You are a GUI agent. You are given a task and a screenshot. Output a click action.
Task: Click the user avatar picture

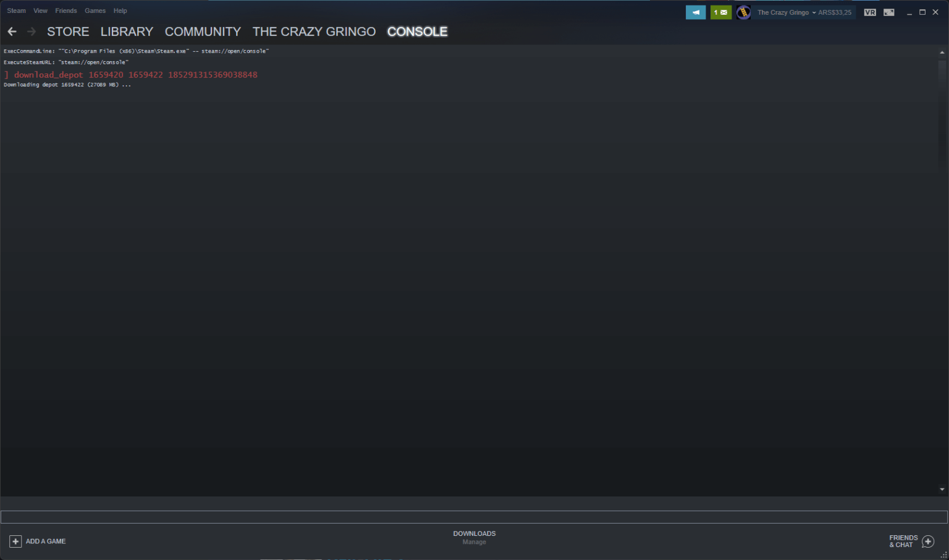coord(743,12)
